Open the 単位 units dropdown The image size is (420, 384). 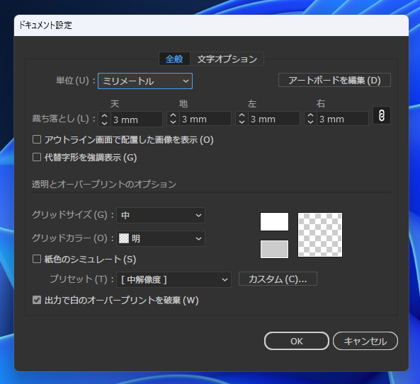pyautogui.click(x=145, y=81)
